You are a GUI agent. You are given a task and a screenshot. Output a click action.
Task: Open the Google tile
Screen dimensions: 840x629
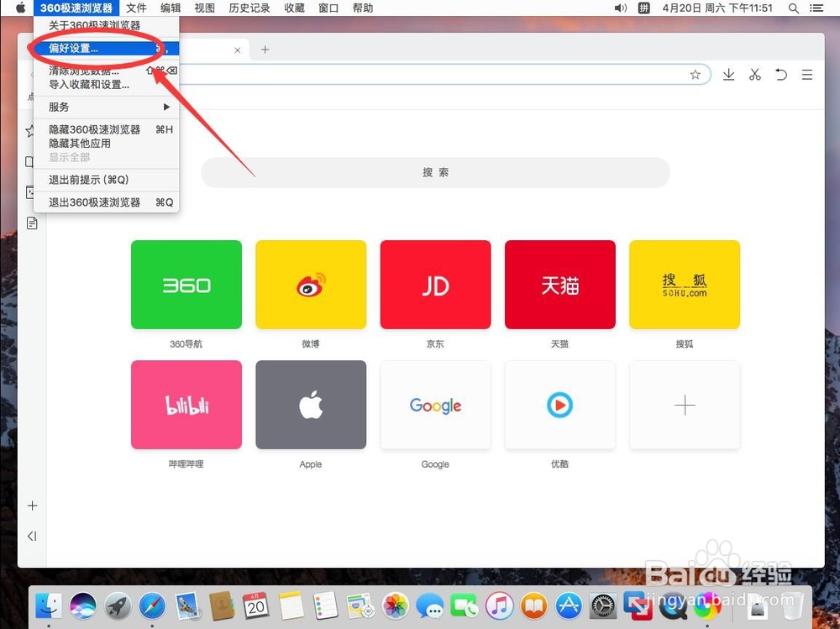(435, 405)
